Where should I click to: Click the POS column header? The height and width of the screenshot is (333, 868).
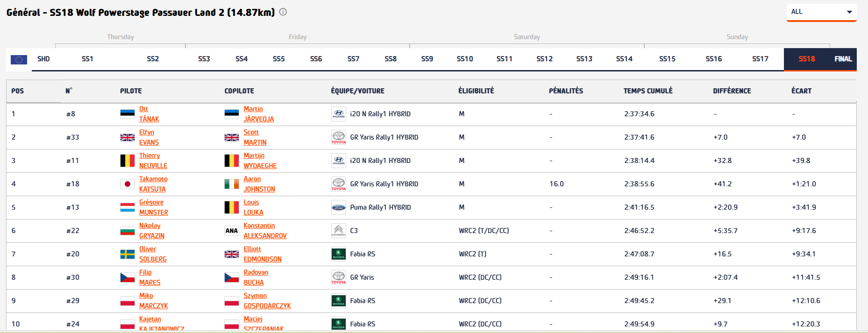[x=18, y=91]
